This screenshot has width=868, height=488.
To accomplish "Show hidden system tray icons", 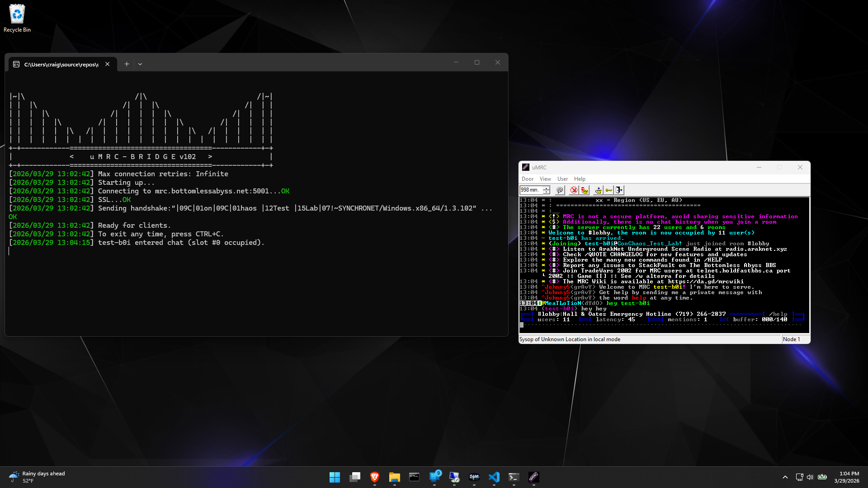I will [x=785, y=477].
